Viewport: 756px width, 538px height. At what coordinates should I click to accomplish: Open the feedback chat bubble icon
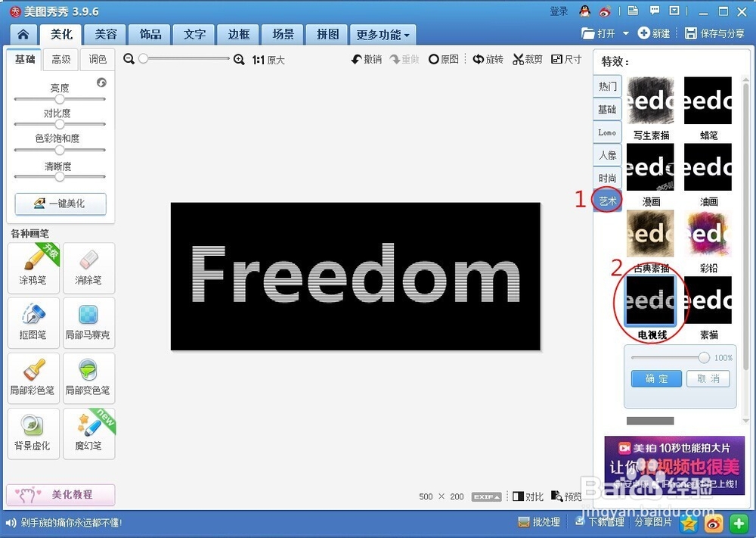click(x=654, y=11)
